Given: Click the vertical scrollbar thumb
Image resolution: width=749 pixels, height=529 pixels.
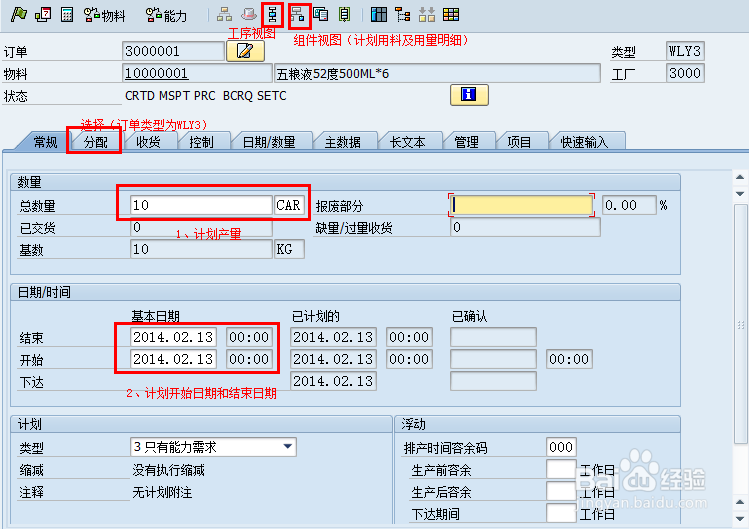Looking at the screenshot, I should (740, 325).
